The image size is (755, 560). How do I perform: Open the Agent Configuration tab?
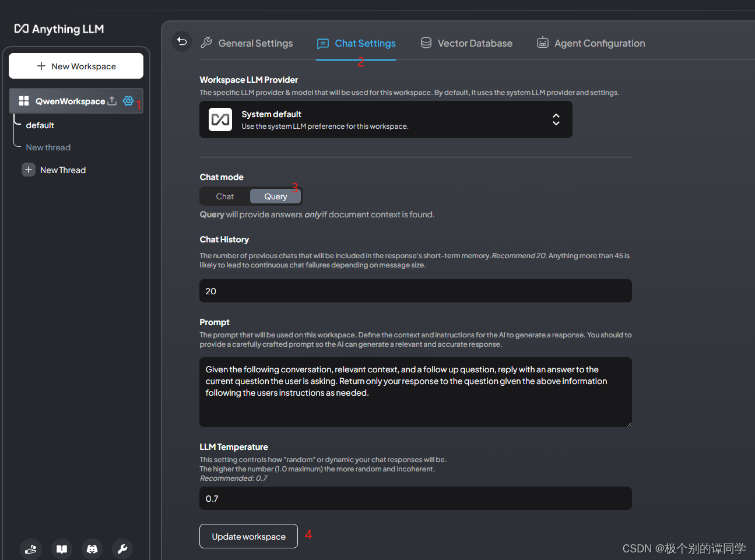(x=591, y=43)
